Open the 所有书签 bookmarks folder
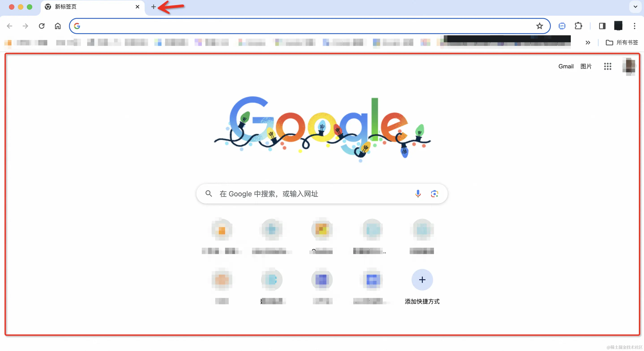The image size is (644, 351). [x=622, y=43]
